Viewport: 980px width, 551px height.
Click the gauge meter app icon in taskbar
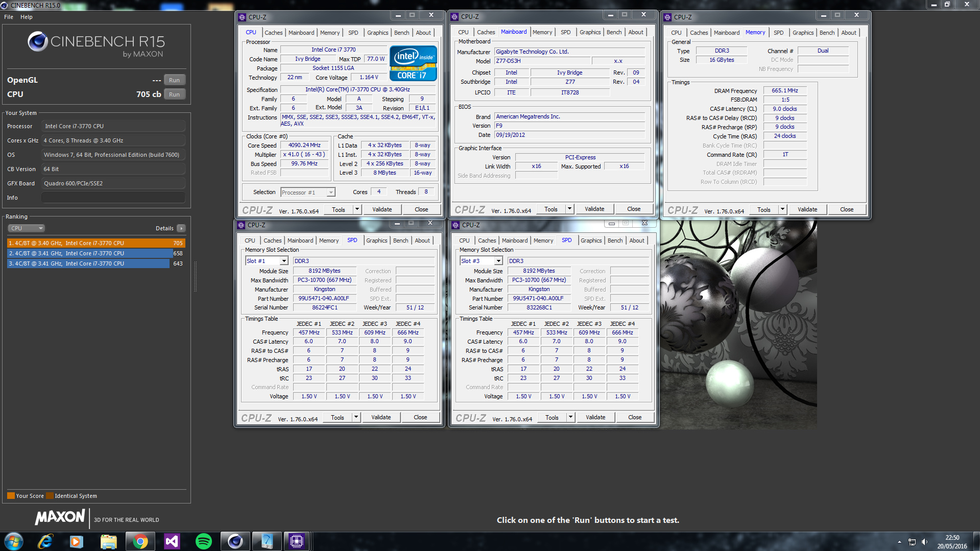coord(267,541)
